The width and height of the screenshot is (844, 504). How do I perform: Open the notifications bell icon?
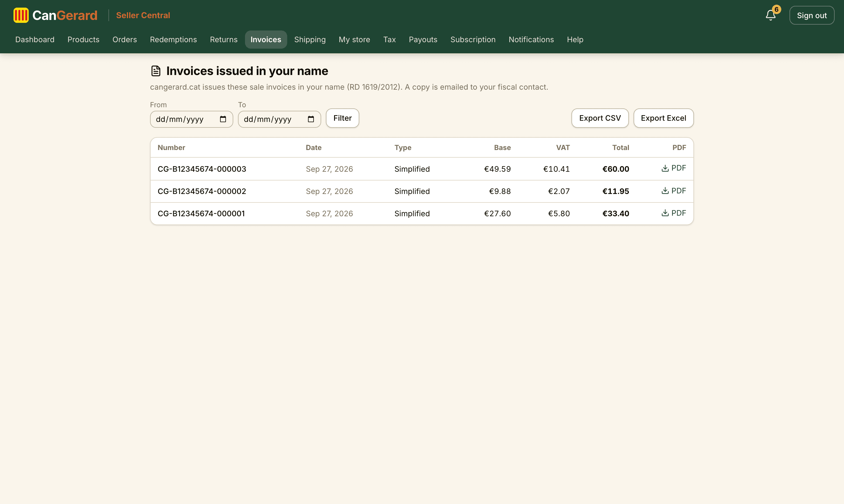point(770,15)
